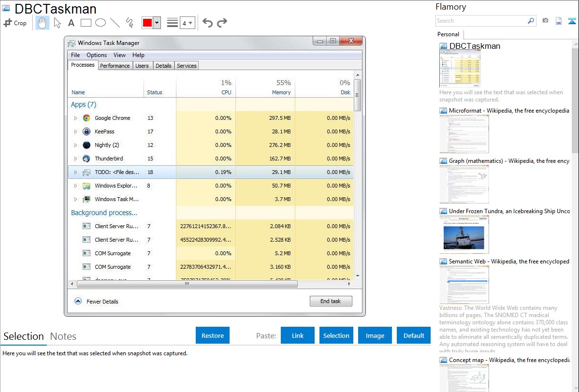Click the Selection paste button

(x=336, y=335)
